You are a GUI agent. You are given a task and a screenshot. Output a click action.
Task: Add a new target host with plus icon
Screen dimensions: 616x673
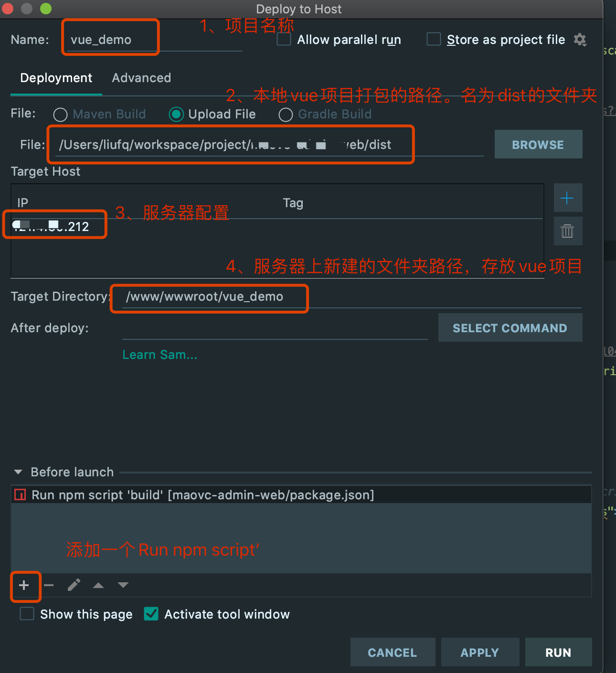click(x=568, y=198)
